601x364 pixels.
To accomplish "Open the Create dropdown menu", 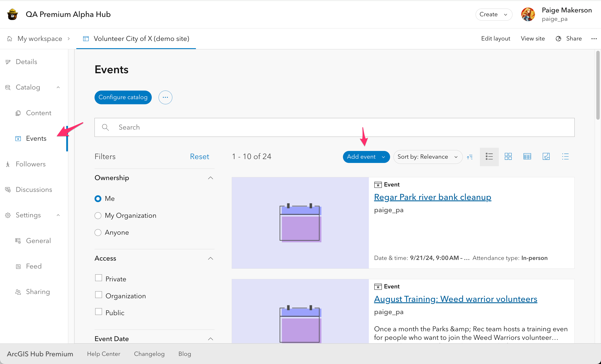I will pos(493,14).
